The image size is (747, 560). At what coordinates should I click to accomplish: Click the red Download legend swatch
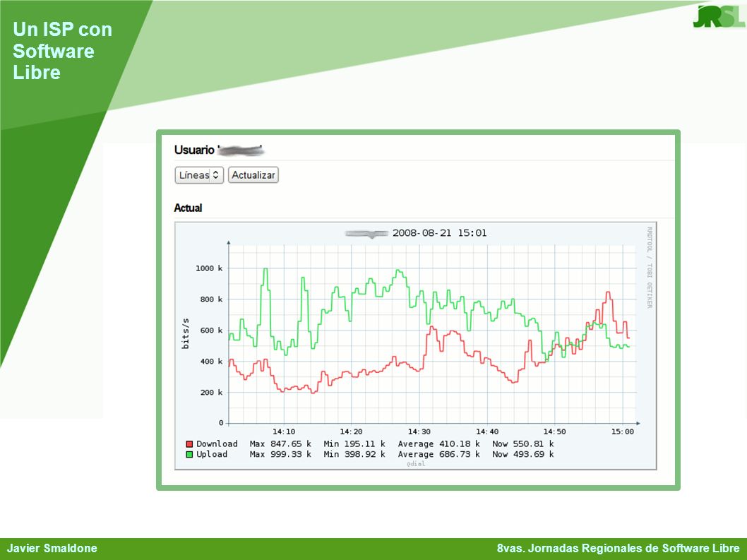pos(189,444)
